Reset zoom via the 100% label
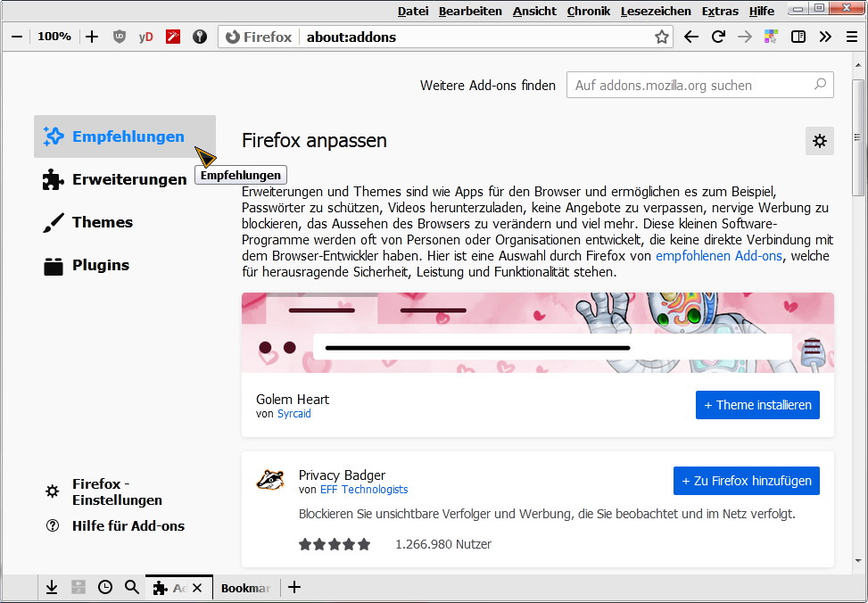The height and width of the screenshot is (603, 868). (x=54, y=37)
